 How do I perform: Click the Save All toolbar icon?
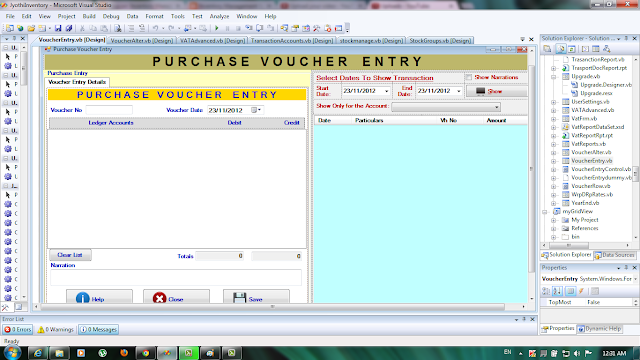pos(69,28)
